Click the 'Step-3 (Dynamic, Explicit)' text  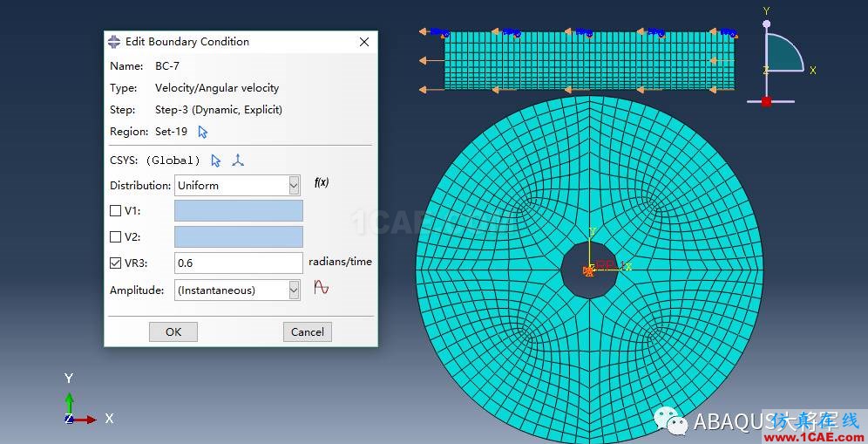click(219, 110)
